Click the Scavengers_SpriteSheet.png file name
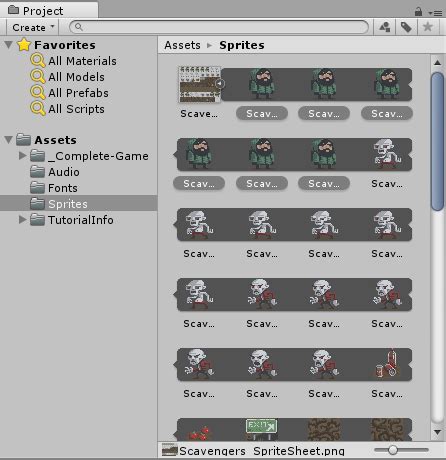The height and width of the screenshot is (460, 446). coord(262,451)
